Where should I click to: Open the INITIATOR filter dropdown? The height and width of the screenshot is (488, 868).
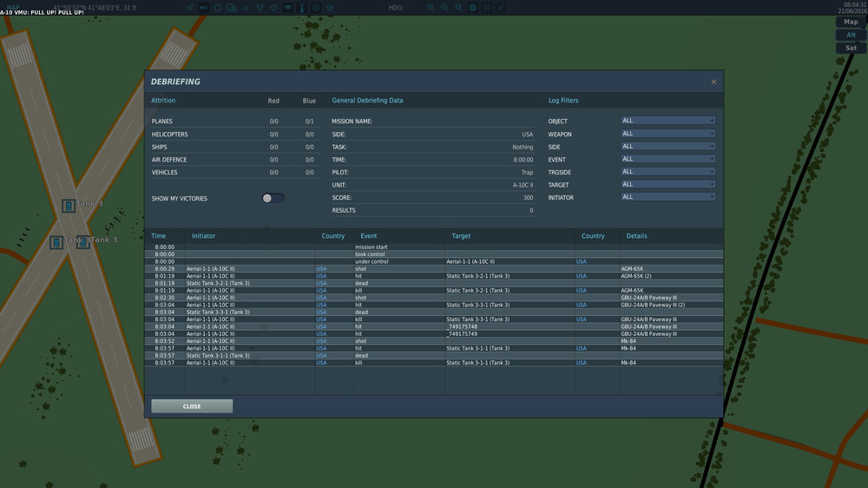point(667,197)
